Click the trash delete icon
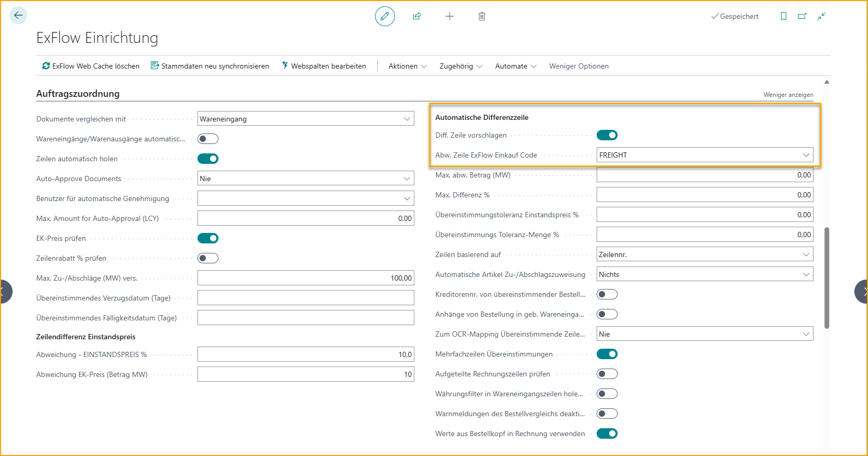This screenshot has height=456, width=868. click(482, 16)
